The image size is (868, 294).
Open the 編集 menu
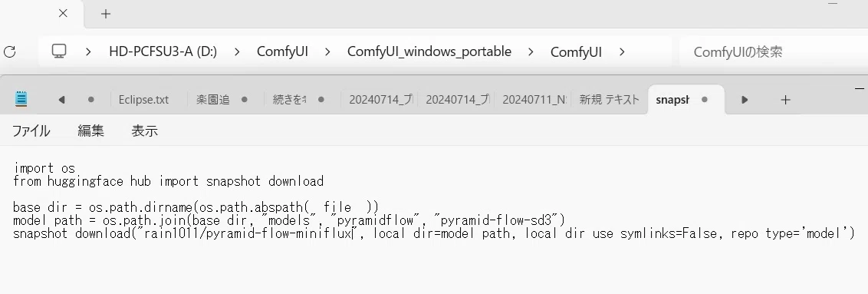click(90, 130)
